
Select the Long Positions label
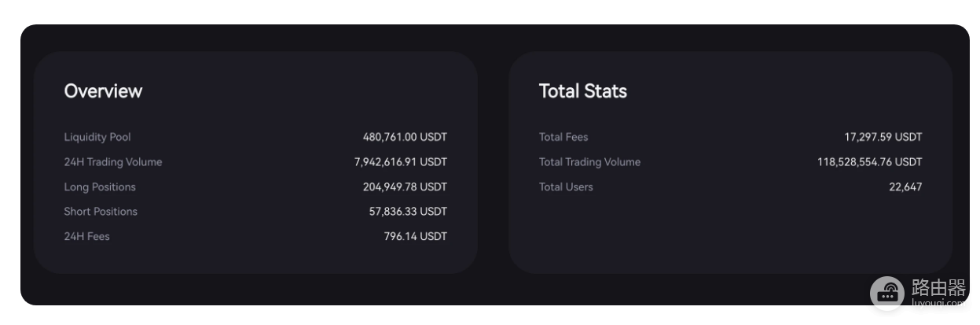click(x=100, y=187)
